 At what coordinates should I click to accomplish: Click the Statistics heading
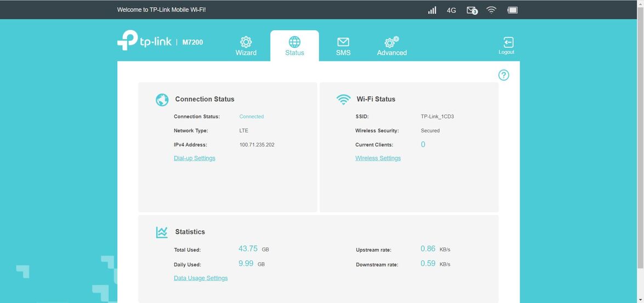coord(190,232)
